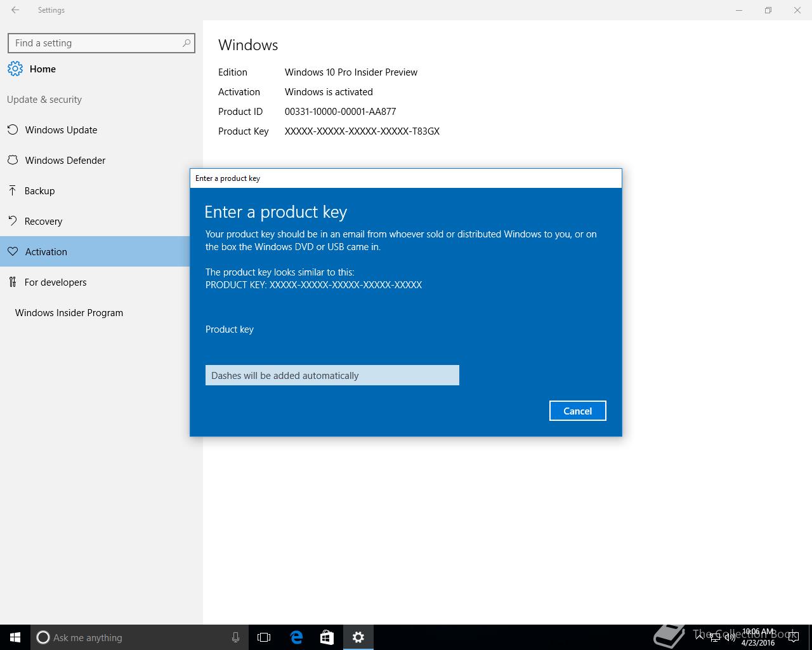Click the Backup upload arrow icon

click(13, 190)
